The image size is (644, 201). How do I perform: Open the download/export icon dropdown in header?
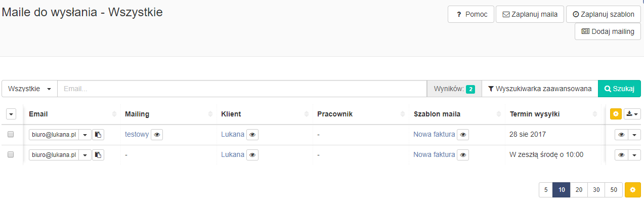tap(632, 114)
